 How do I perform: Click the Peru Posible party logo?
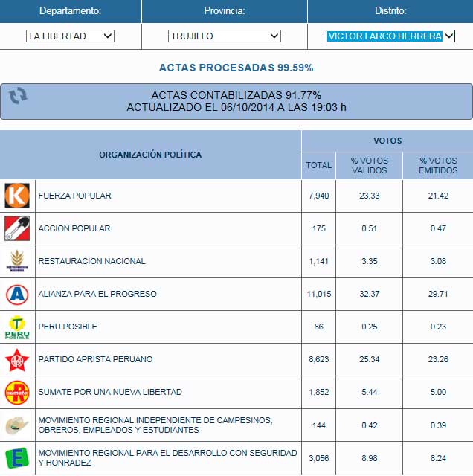coord(16,327)
